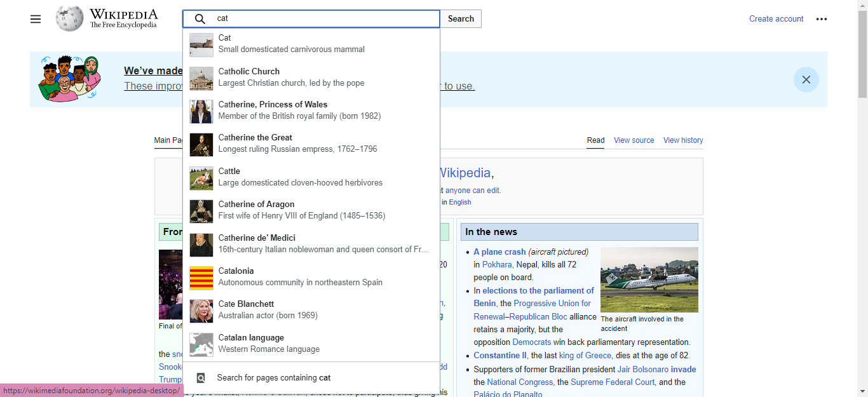
Task: Click Create account link
Action: coord(776,19)
